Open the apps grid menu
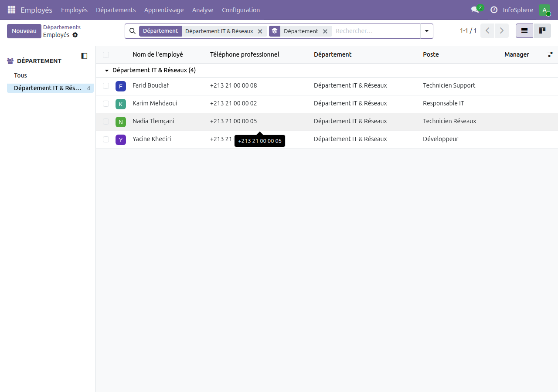Image resolution: width=558 pixels, height=392 pixels. coord(11,10)
